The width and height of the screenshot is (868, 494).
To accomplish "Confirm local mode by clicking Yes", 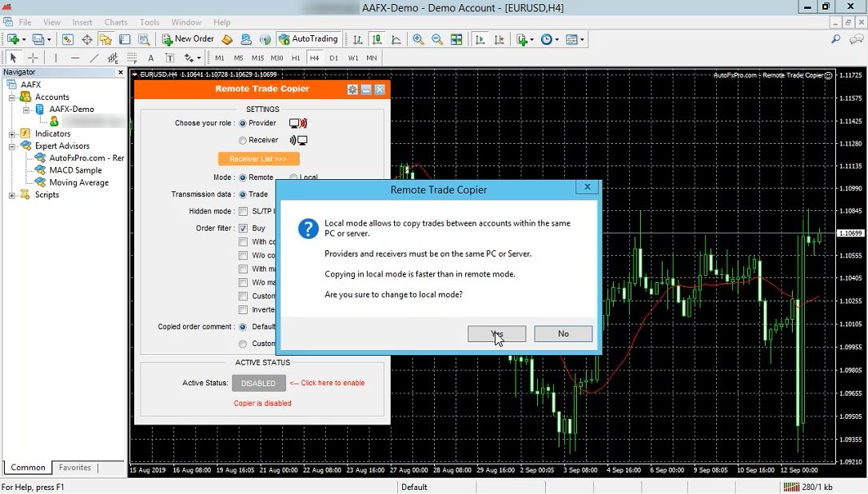I will click(496, 334).
